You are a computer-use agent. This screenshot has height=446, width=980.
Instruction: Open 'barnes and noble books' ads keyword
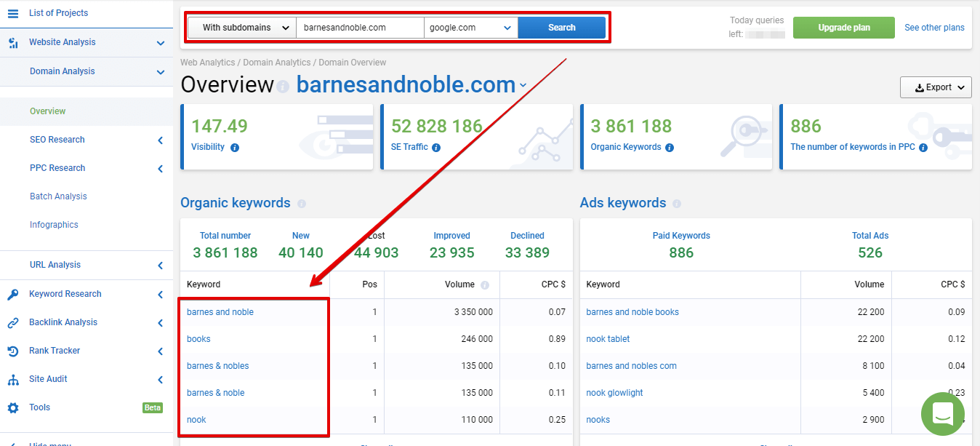coord(632,312)
